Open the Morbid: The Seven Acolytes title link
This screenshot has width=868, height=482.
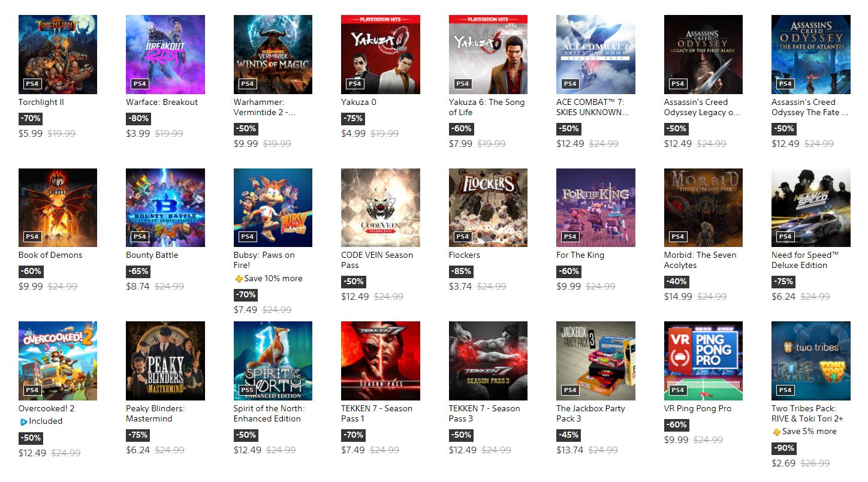pyautogui.click(x=700, y=260)
